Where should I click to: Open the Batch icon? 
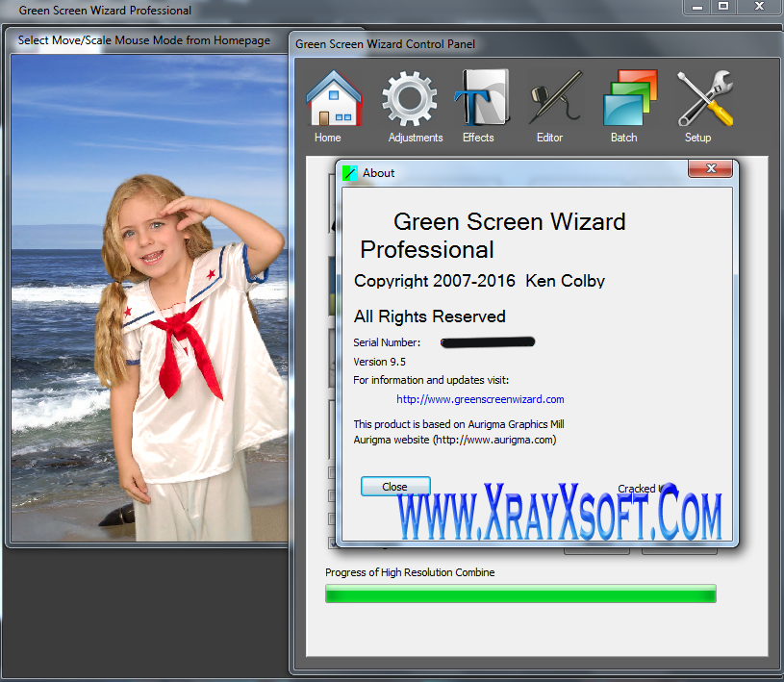pos(630,97)
